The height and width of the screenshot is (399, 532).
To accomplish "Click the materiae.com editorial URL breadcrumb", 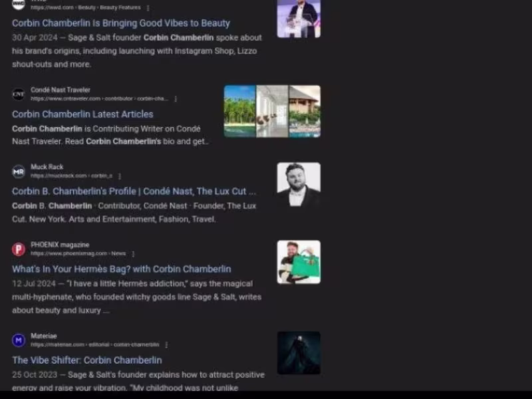I will point(95,344).
